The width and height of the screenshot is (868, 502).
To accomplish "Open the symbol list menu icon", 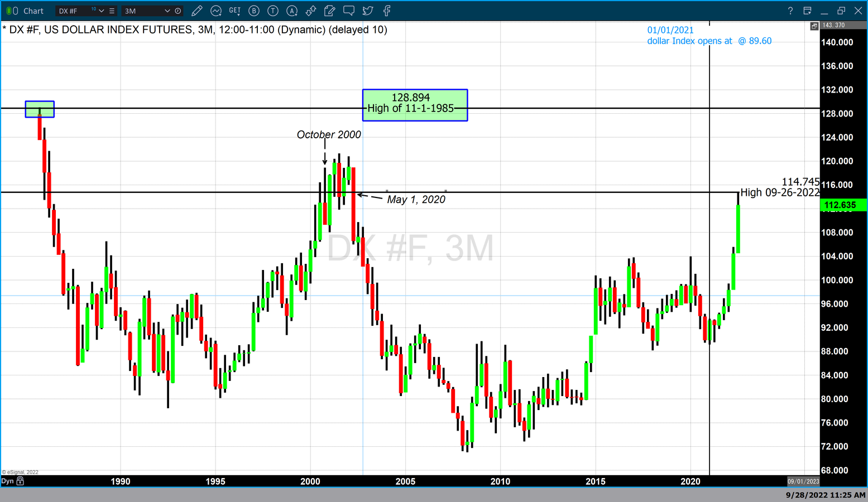I will 112,11.
